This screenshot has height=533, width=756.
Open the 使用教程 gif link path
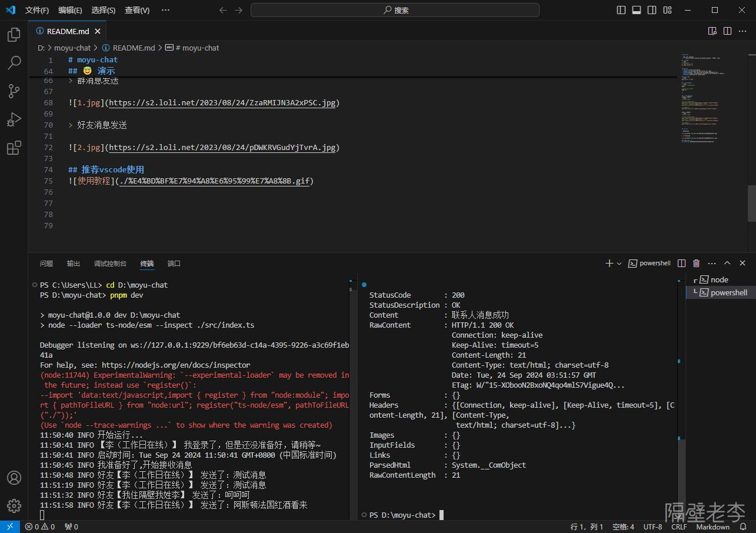(x=214, y=181)
